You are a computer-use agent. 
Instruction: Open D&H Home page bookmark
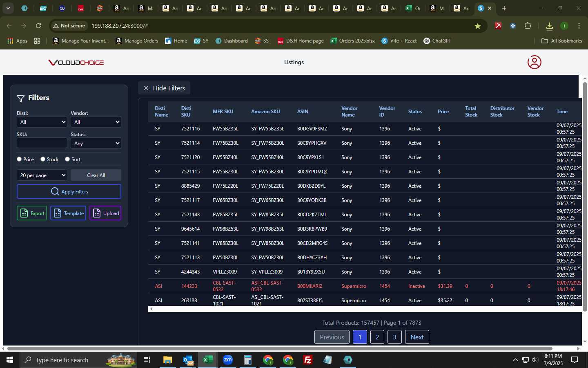(x=301, y=41)
